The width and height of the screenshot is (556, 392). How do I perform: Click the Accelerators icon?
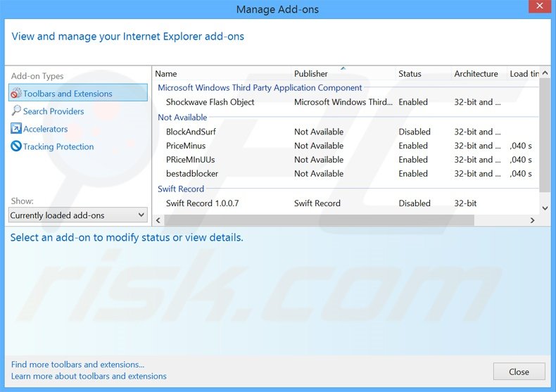pos(16,129)
